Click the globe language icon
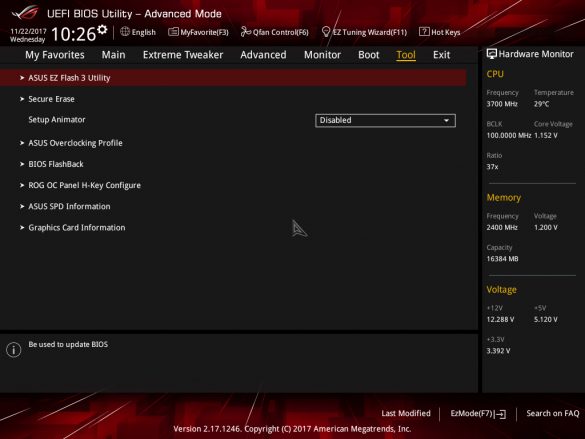The width and height of the screenshot is (585, 439). tap(125, 32)
